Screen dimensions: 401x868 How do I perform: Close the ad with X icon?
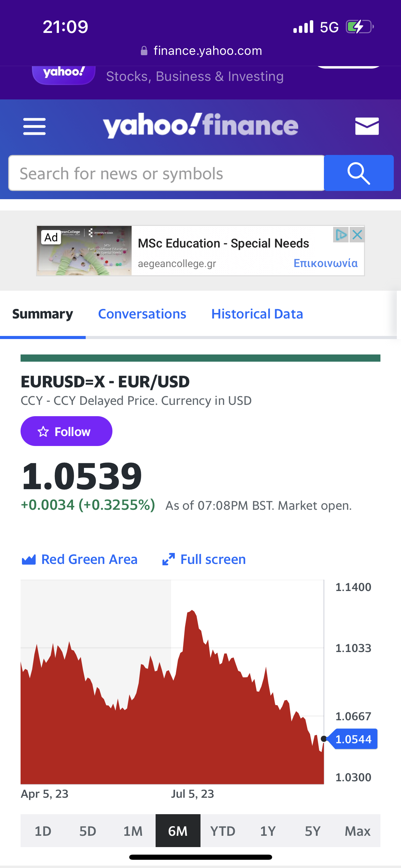click(357, 235)
